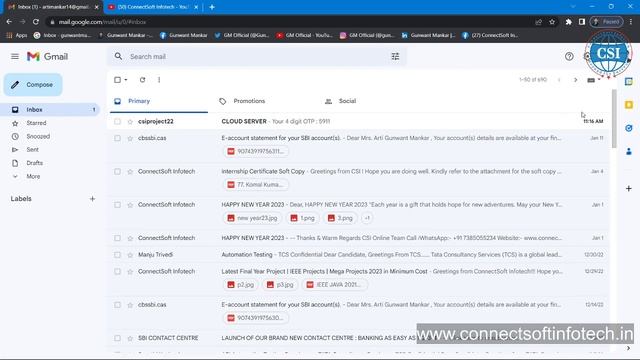
Task: Open the Keep side panel icon
Action: tap(629, 105)
